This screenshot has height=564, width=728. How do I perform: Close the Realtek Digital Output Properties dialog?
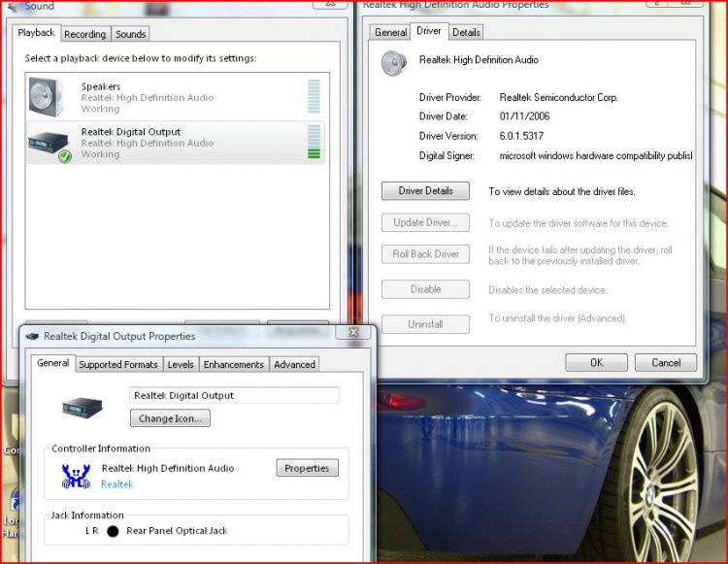coord(353,332)
